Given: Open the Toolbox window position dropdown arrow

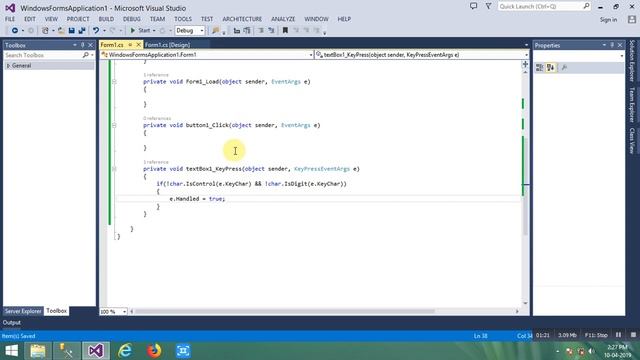Looking at the screenshot, I should click(75, 45).
